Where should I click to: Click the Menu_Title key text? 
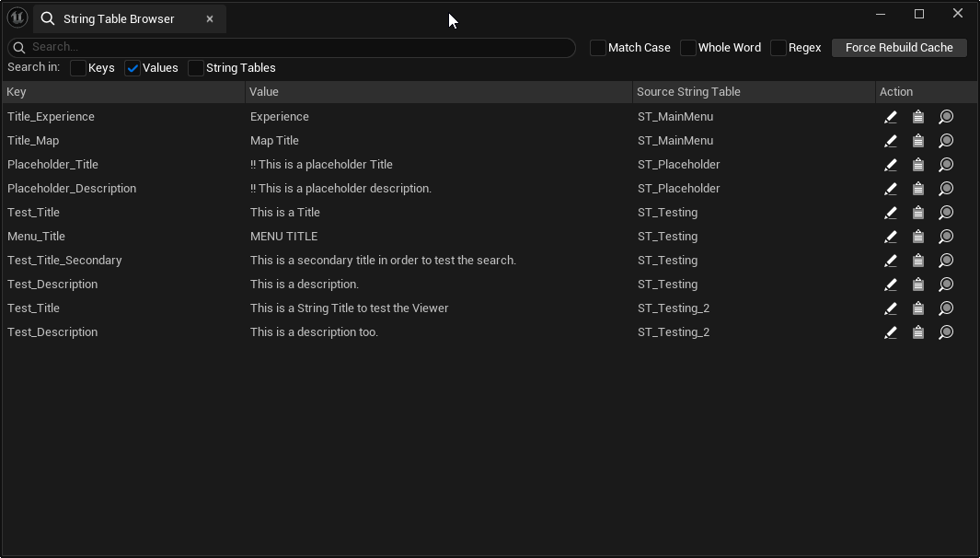pos(36,237)
